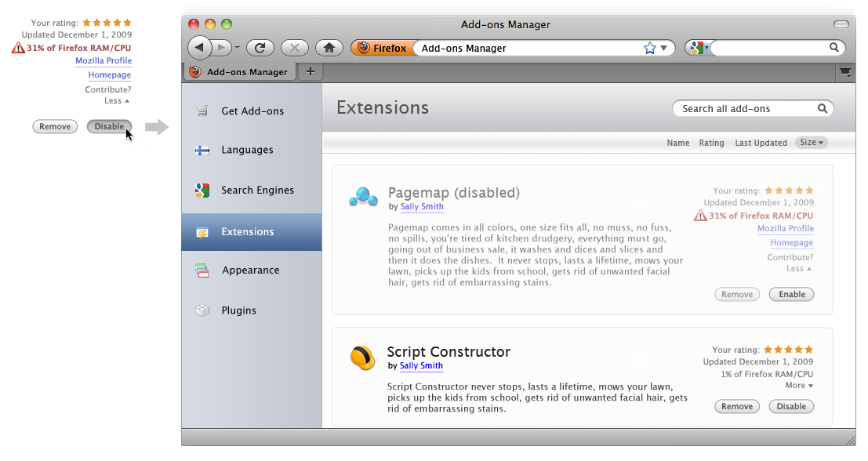Open a new tab with the plus button
The height and width of the screenshot is (461, 868).
pos(311,71)
